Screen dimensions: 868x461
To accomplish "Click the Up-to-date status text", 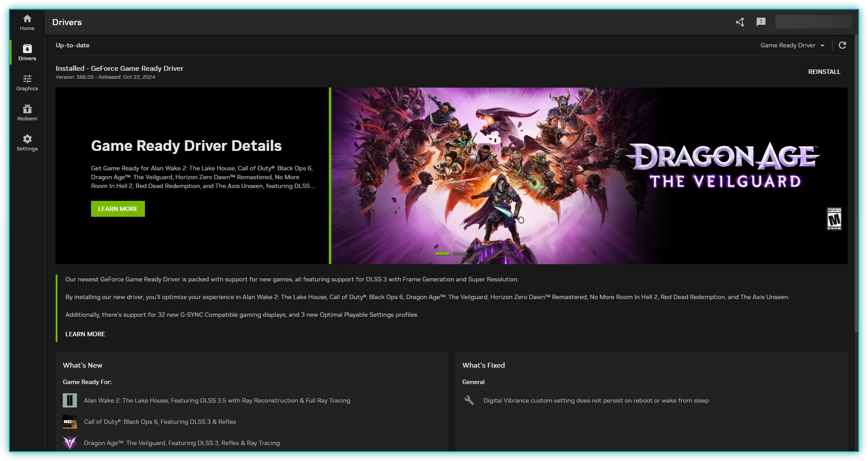I will pyautogui.click(x=72, y=45).
